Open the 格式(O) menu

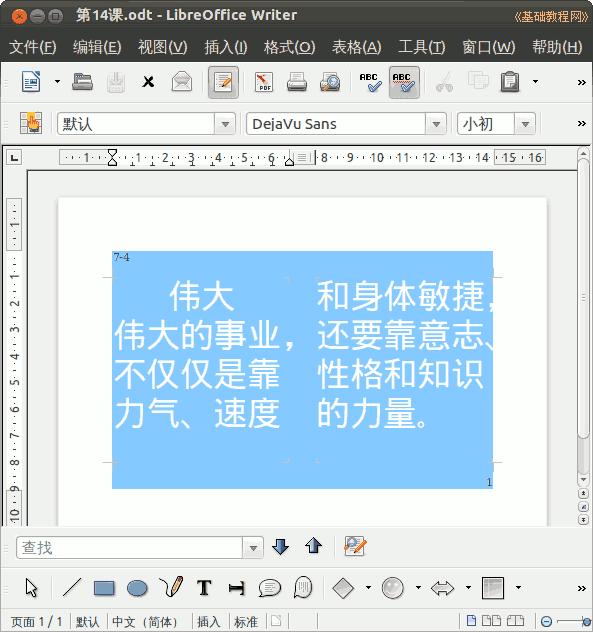pyautogui.click(x=289, y=47)
